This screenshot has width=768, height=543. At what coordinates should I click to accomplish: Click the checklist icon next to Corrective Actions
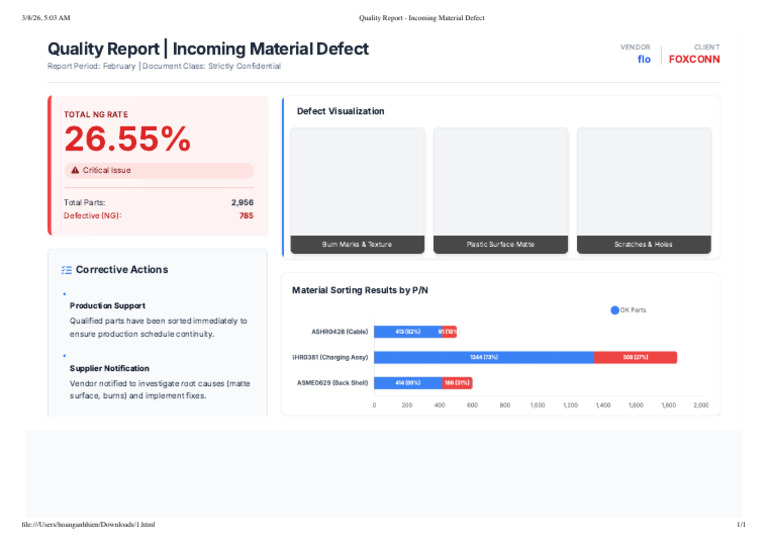tap(67, 270)
